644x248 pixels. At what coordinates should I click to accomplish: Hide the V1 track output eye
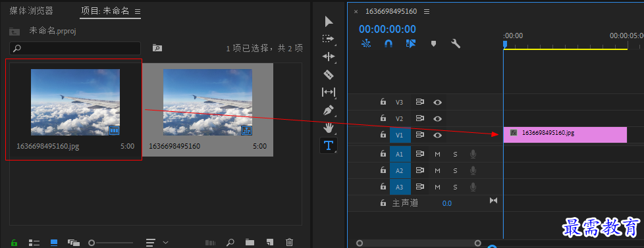(x=437, y=135)
